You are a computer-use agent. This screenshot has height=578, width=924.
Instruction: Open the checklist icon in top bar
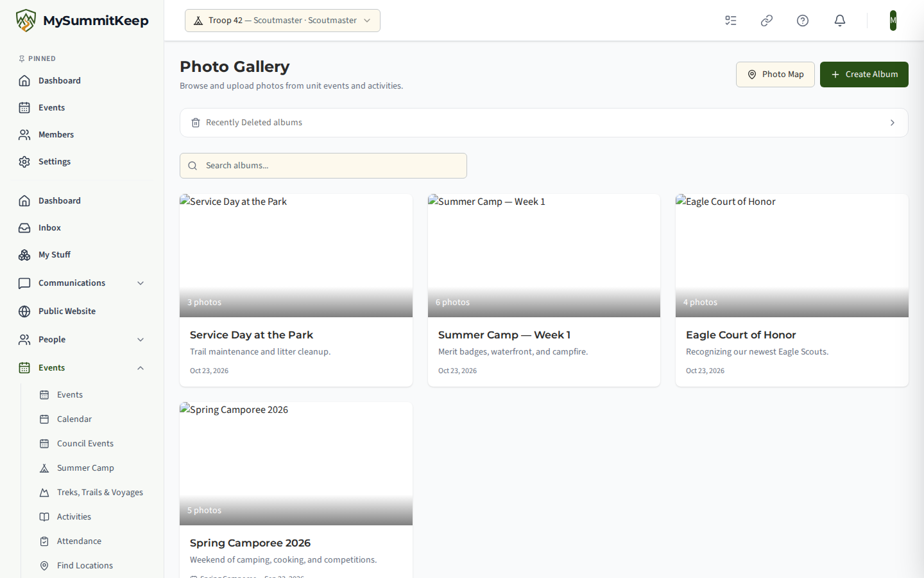click(x=731, y=21)
